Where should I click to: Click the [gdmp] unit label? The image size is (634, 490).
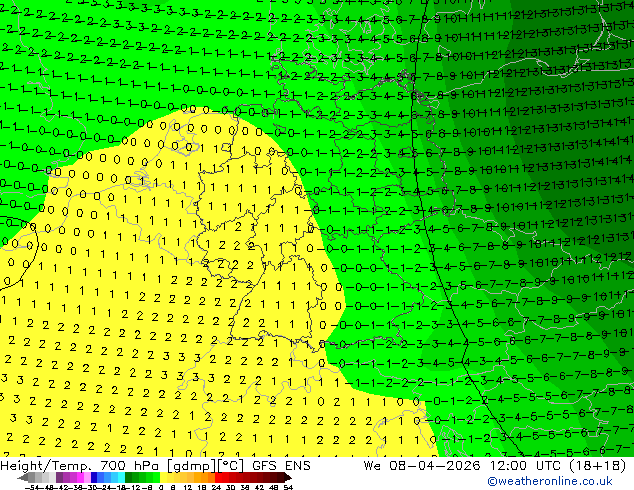coord(192,466)
